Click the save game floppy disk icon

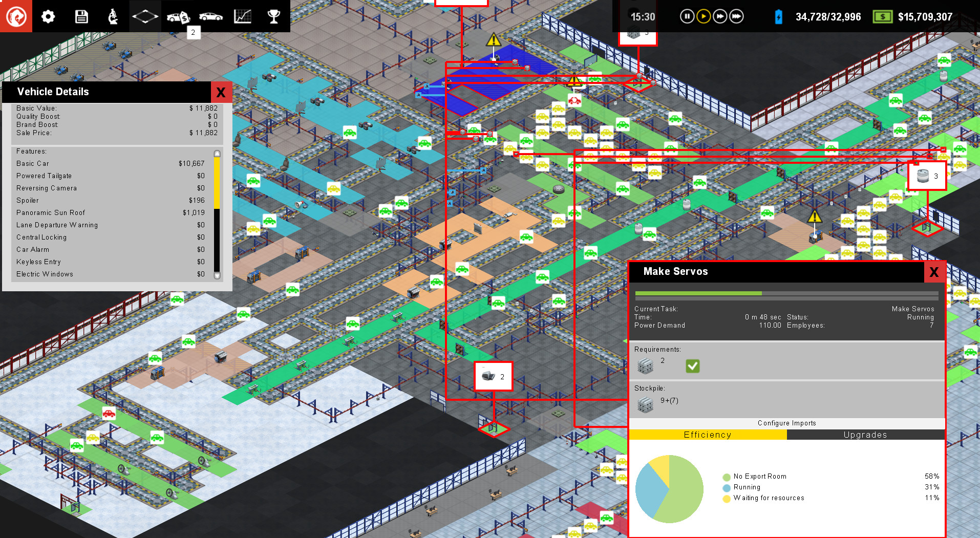(81, 16)
